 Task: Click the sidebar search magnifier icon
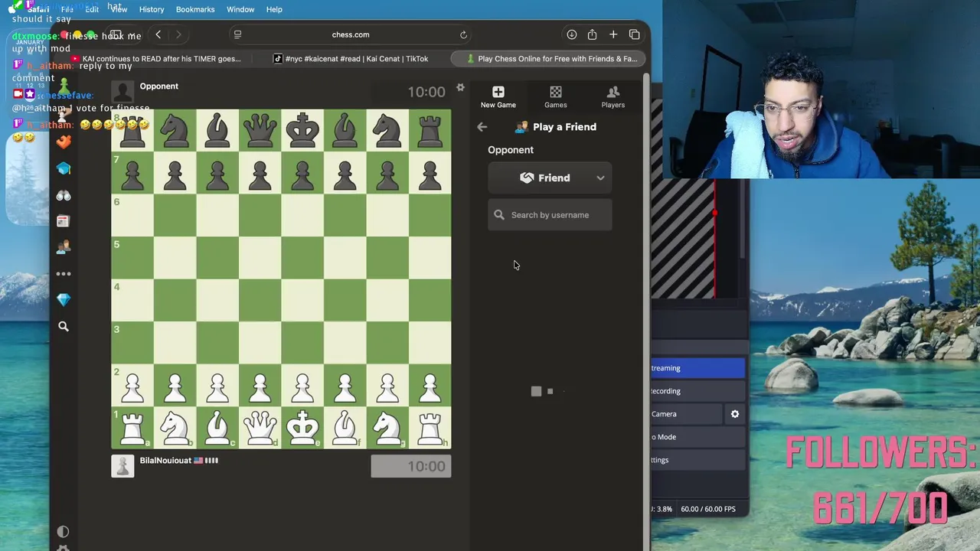point(64,327)
